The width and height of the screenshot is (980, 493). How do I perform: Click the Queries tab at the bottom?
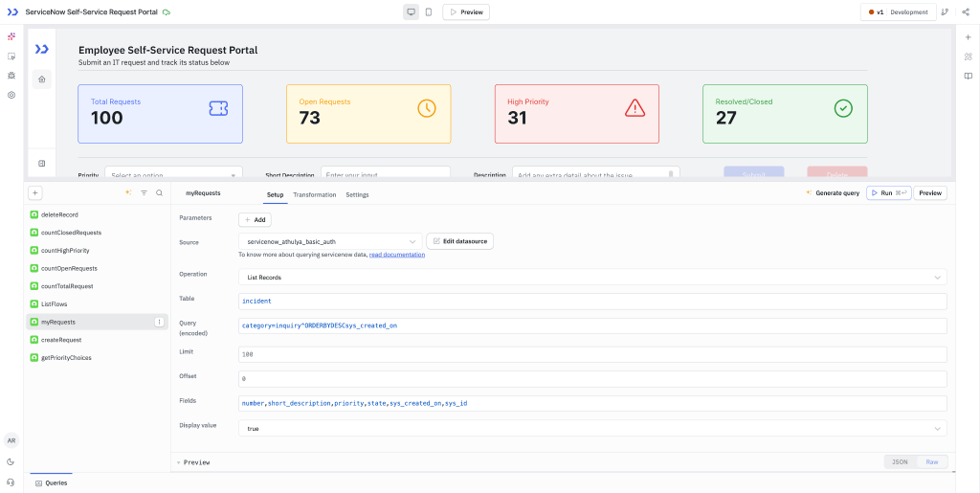tap(52, 483)
